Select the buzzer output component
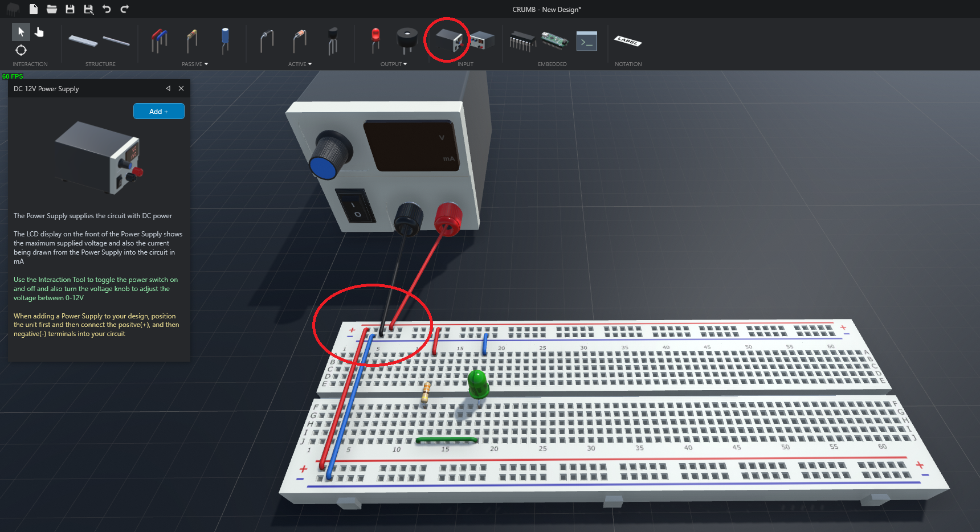The height and width of the screenshot is (532, 980). pyautogui.click(x=407, y=40)
